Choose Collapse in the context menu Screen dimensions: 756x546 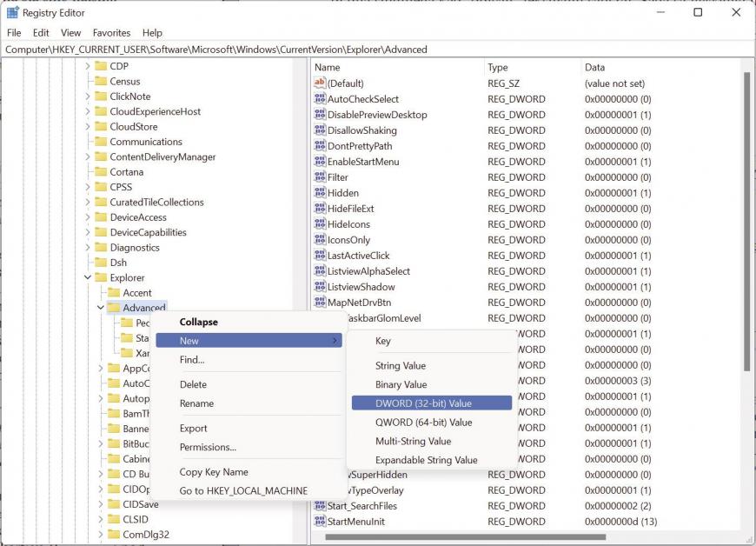click(249, 322)
